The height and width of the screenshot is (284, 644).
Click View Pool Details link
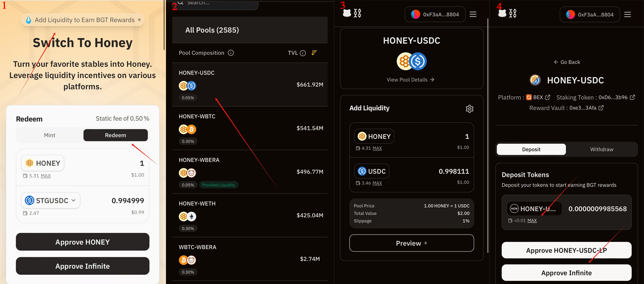(x=410, y=80)
